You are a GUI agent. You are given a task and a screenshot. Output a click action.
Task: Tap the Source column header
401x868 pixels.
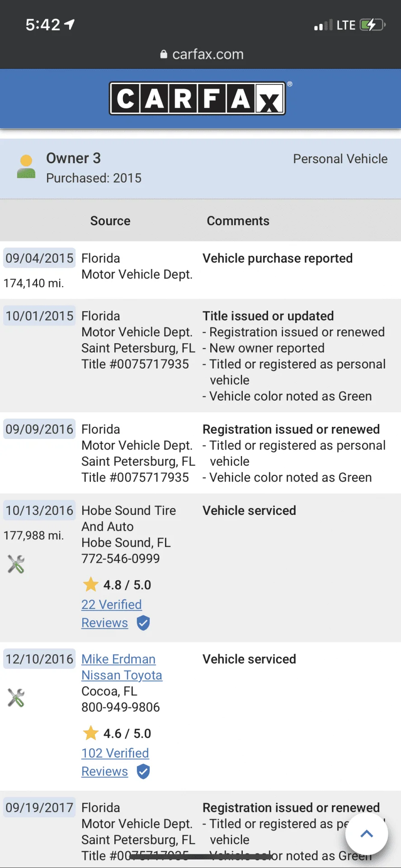pos(110,221)
